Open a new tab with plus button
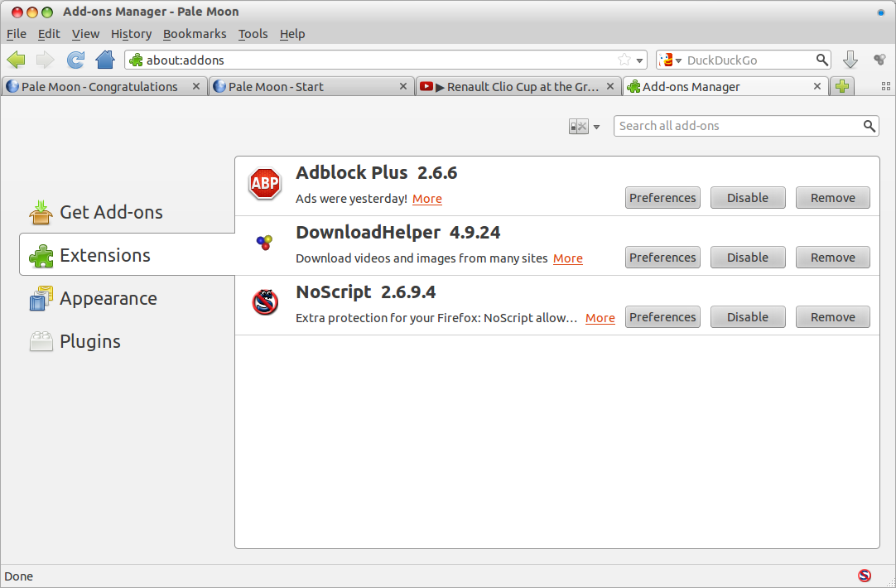The height and width of the screenshot is (588, 896). (841, 86)
